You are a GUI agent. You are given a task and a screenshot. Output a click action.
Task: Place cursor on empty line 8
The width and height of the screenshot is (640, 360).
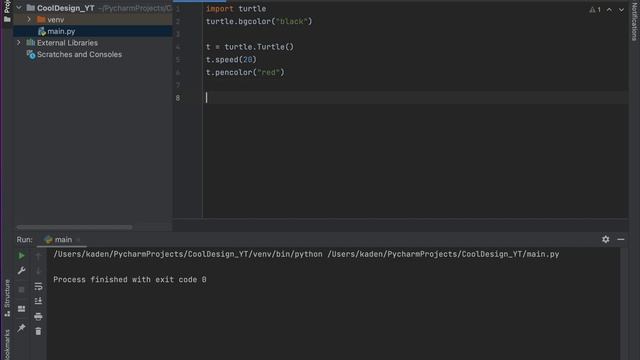(416, 98)
